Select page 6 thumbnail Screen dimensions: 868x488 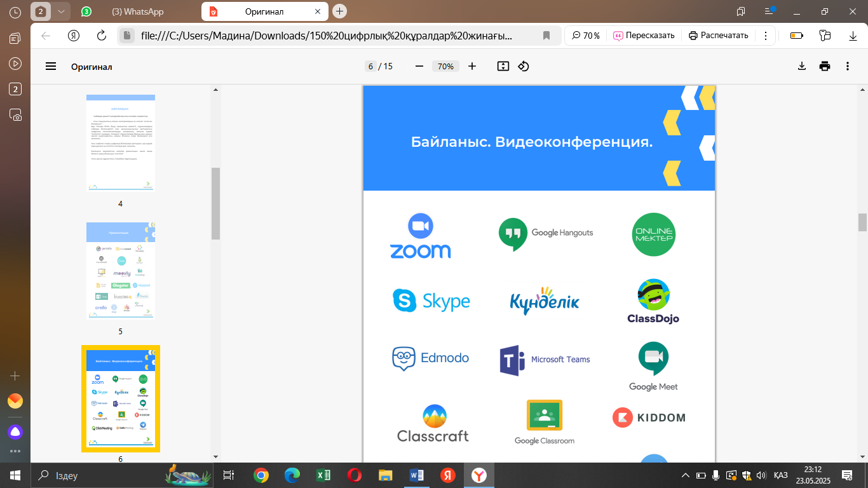[x=121, y=398]
